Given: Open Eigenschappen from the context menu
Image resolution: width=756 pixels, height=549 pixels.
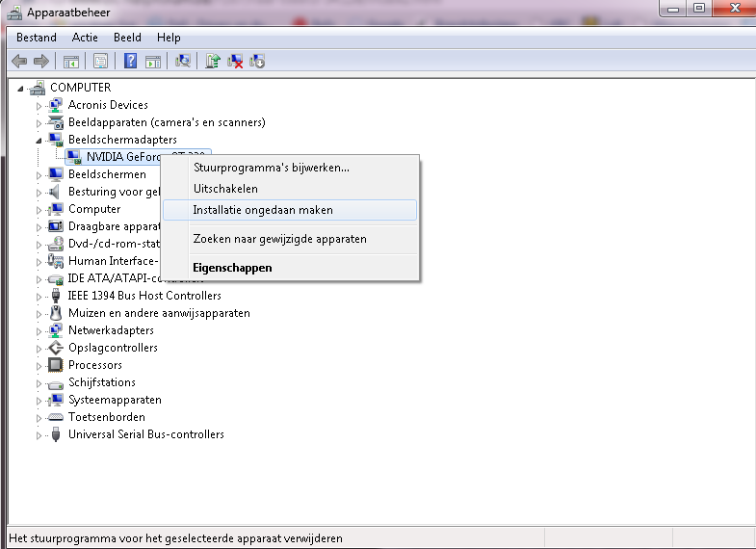Looking at the screenshot, I should coord(232,268).
